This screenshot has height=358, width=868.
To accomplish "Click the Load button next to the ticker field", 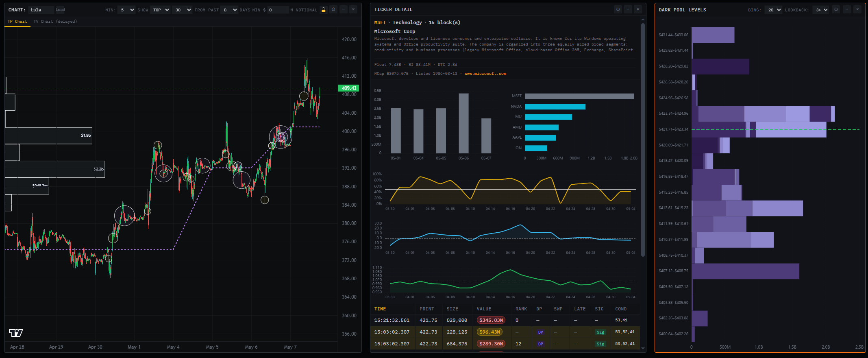I will tap(60, 10).
